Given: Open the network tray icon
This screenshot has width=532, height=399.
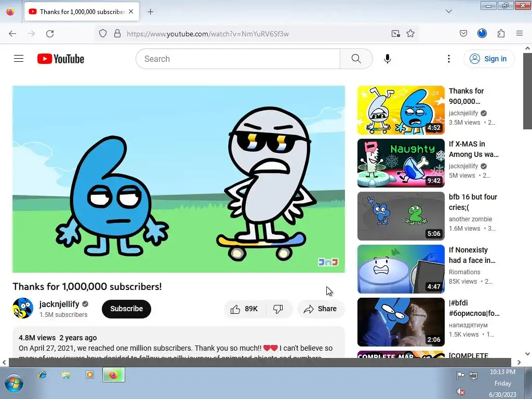Looking at the screenshot, I should pyautogui.click(x=473, y=376).
